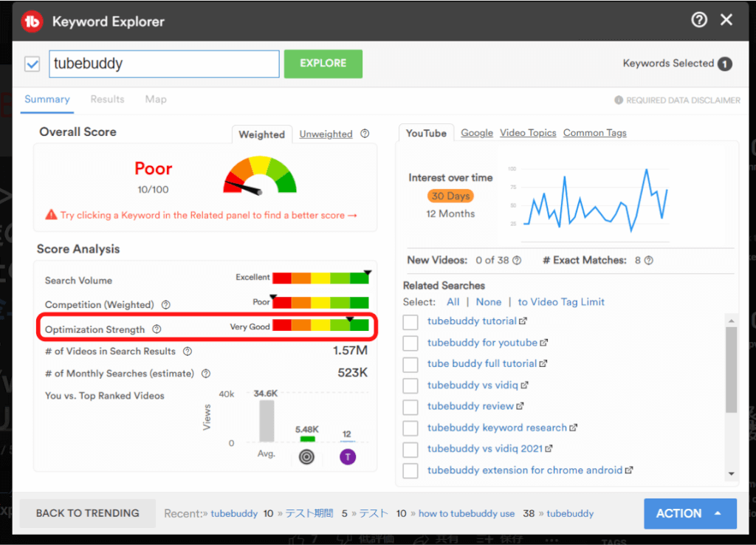
Task: Click help icon beside Competition (Weighted)
Action: click(166, 304)
